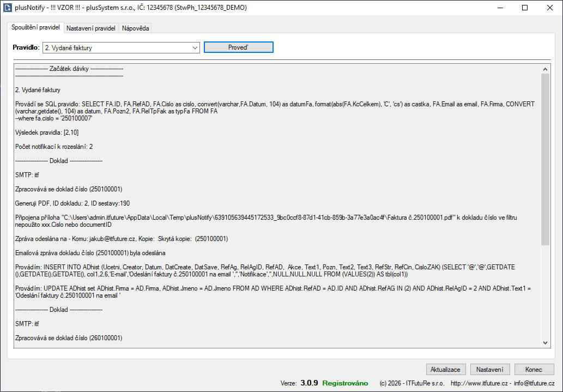Viewport: 563px width, 392px height.
Task: Click the plusNotify app icon in title bar
Action: point(8,8)
